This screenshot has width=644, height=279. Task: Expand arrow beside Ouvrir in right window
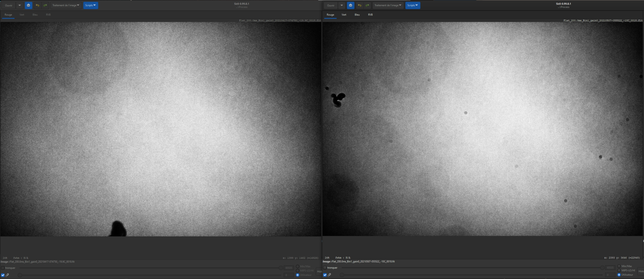tap(341, 6)
